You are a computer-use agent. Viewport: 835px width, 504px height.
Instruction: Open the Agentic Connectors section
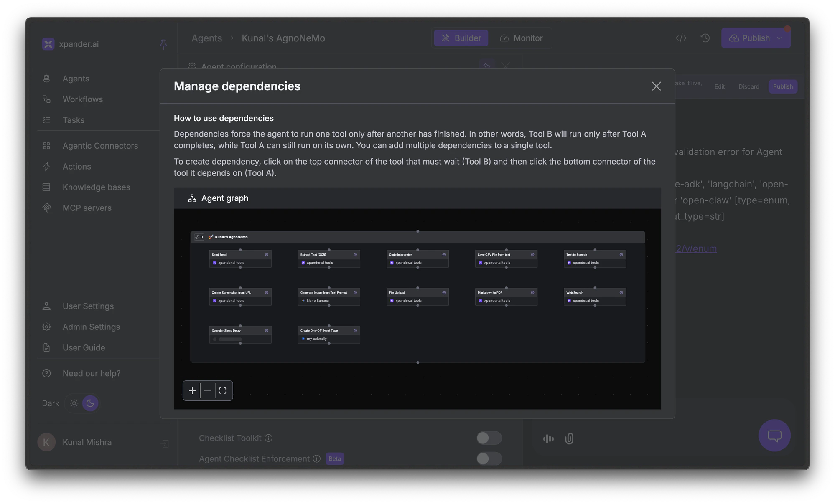[x=100, y=146]
